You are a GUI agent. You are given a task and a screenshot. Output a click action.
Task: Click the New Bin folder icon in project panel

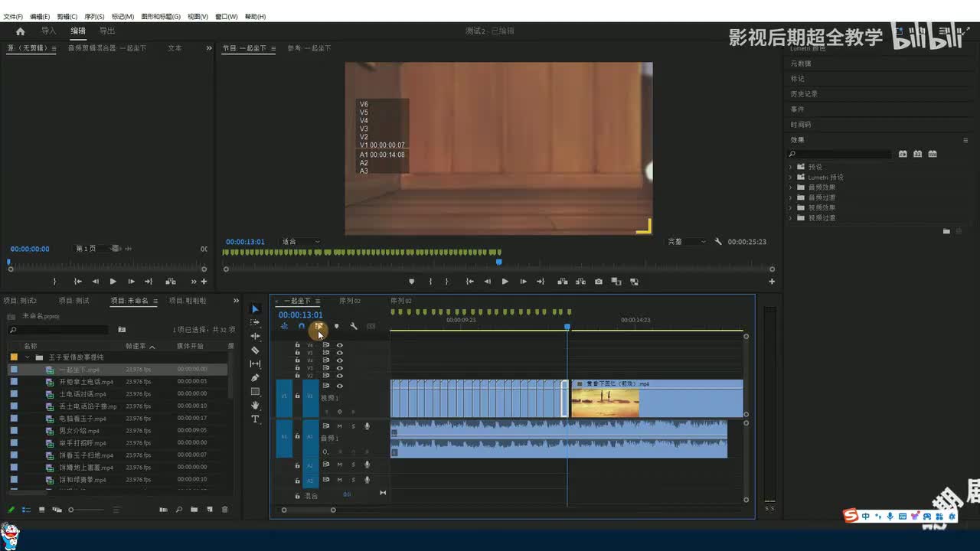(x=194, y=510)
